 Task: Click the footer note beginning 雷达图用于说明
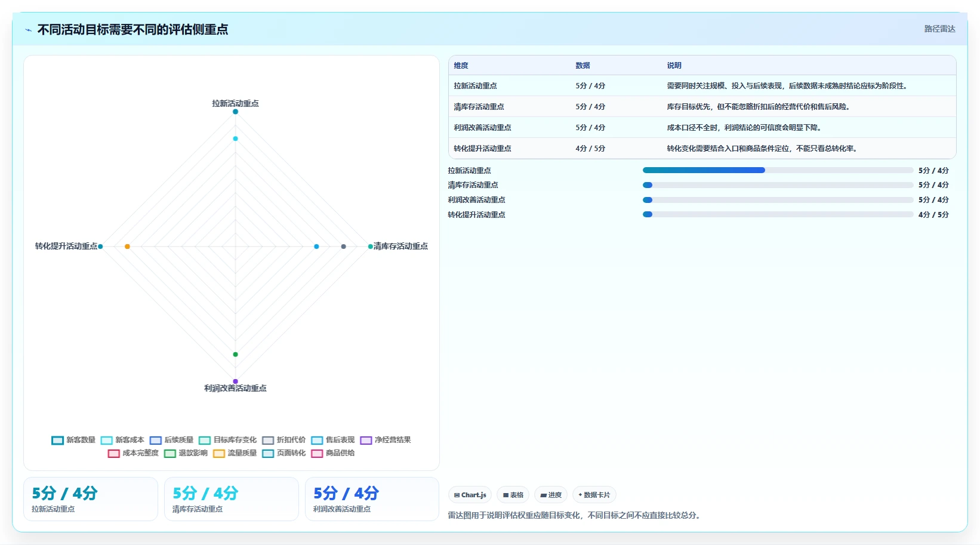click(575, 515)
